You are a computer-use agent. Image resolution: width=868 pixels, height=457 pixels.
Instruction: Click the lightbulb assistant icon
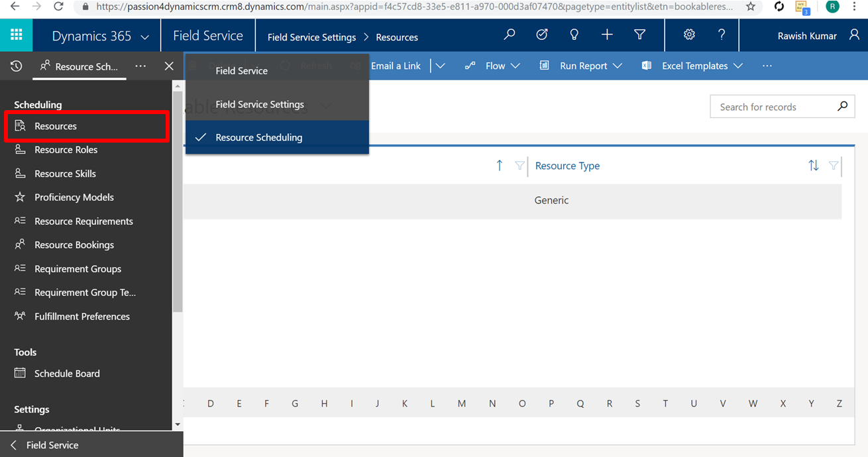point(574,35)
